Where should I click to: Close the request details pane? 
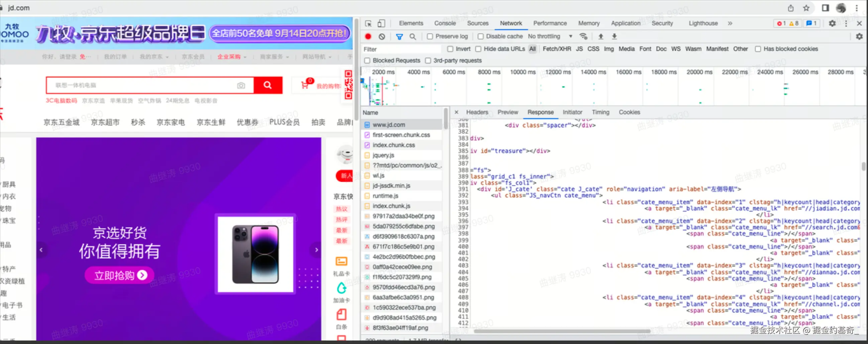coord(456,112)
